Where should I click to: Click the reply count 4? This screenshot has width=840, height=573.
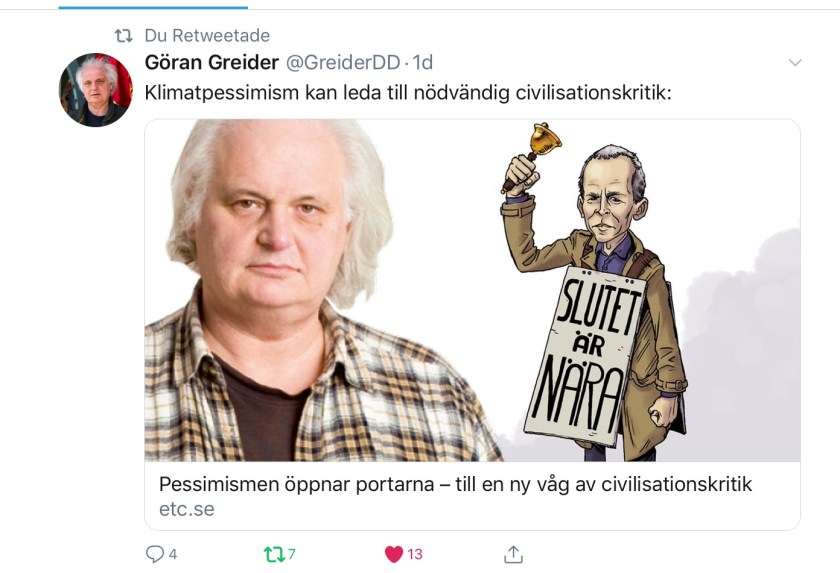[173, 554]
